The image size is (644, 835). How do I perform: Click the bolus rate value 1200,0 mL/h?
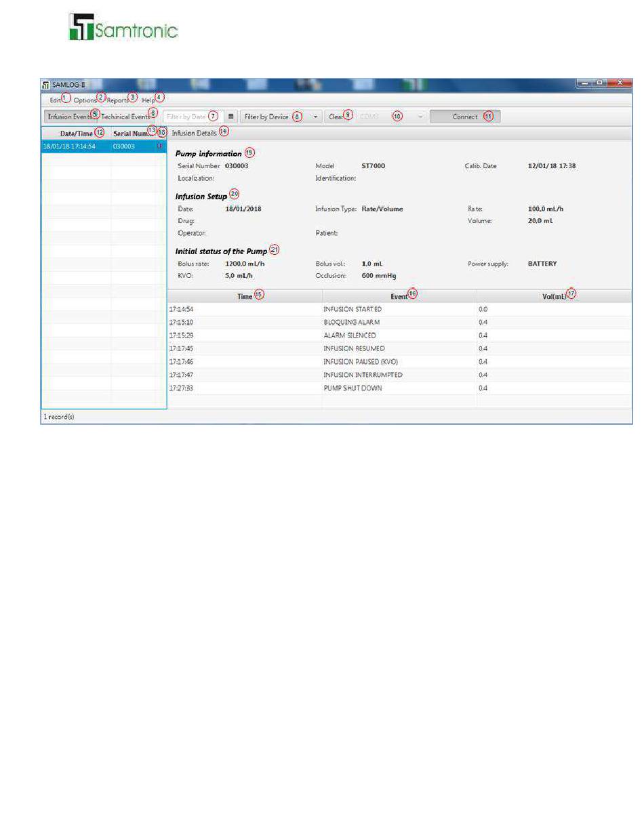[x=245, y=264]
